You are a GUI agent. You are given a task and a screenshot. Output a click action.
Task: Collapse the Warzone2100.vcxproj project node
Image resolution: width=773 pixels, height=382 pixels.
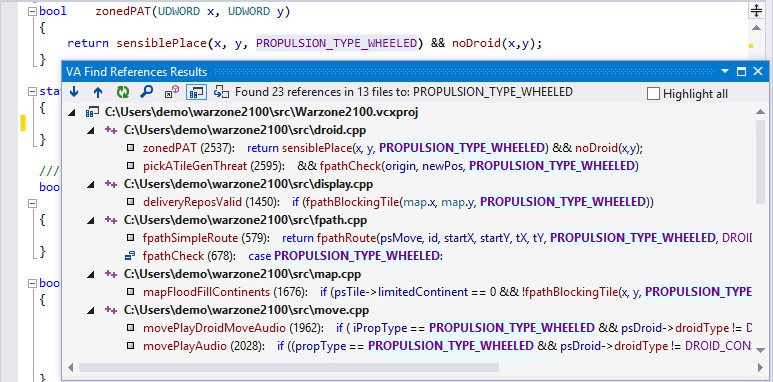coord(72,113)
